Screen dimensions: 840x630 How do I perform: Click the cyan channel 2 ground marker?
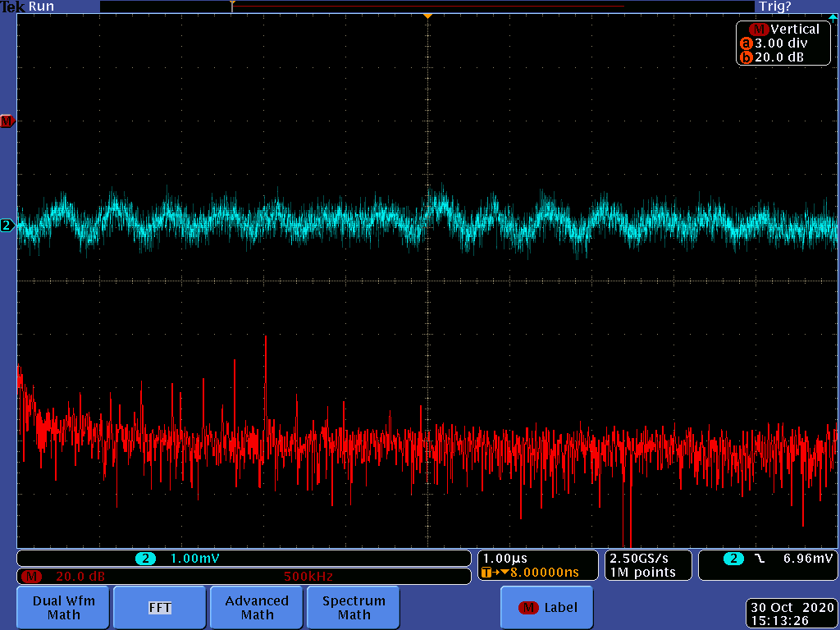[7, 225]
